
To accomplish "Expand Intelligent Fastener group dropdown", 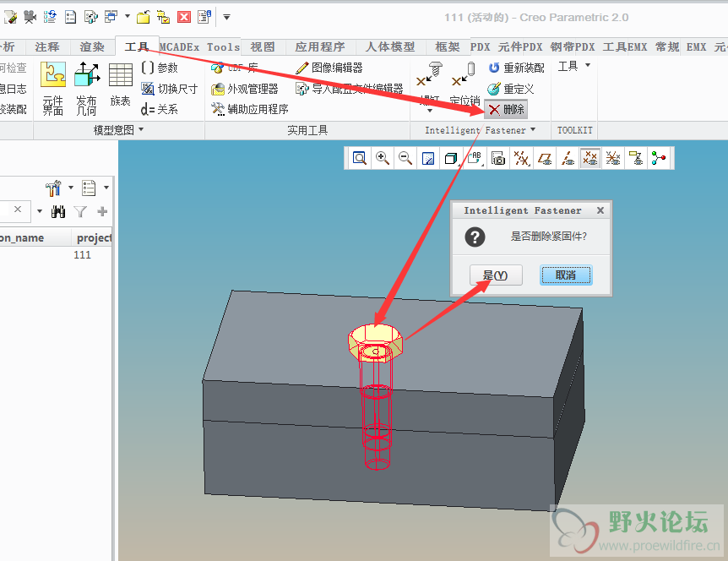I will (x=533, y=129).
